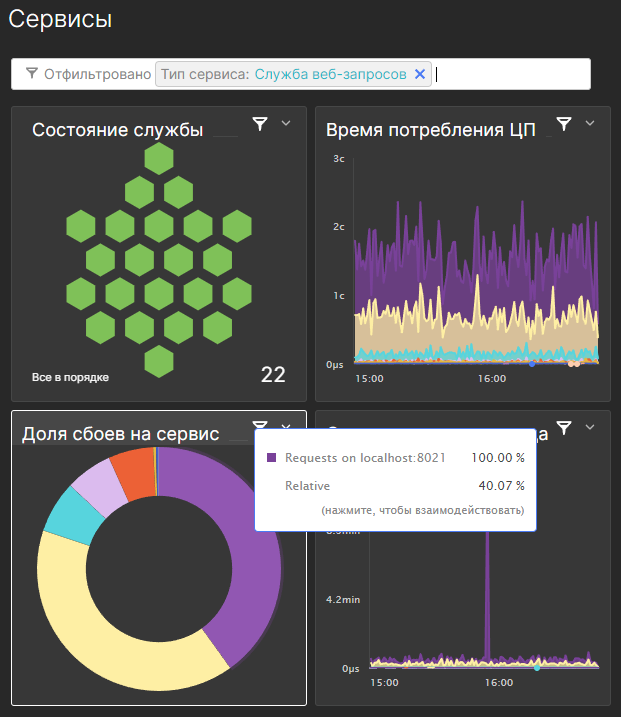Expand the Состояние службы tile chevron menu
The width and height of the screenshot is (621, 717).
[286, 124]
